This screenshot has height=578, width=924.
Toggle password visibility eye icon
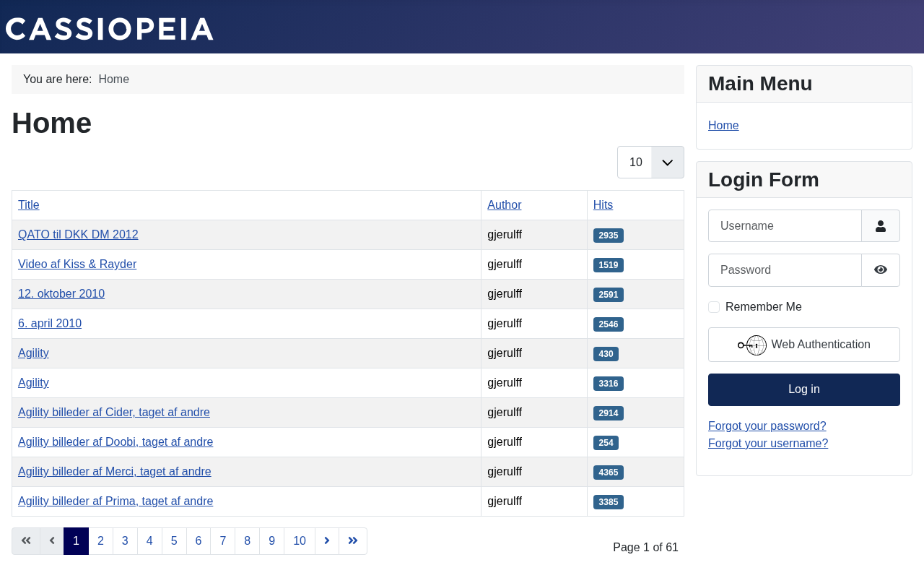(x=880, y=270)
